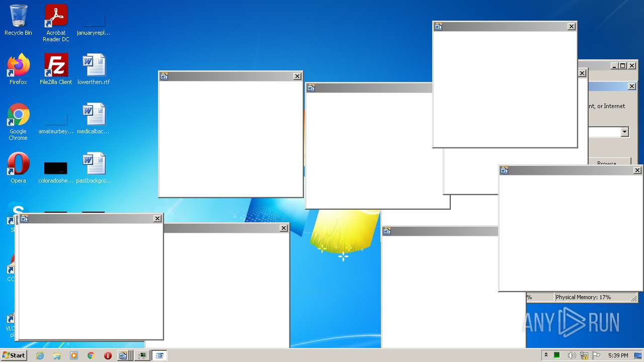This screenshot has height=362, width=644.
Task: Launch Windows Media Player from taskbar
Action: 74,355
